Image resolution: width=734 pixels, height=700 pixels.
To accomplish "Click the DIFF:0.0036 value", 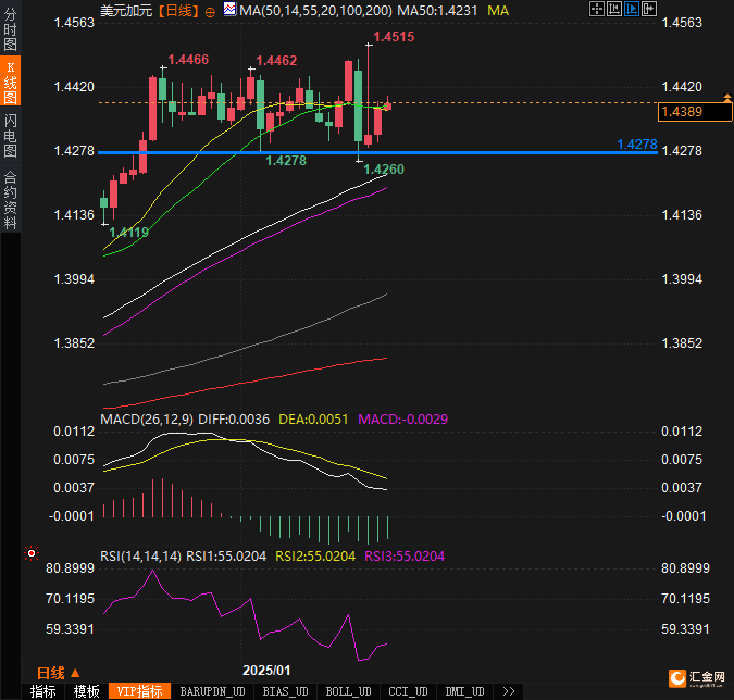I will 234,419.
